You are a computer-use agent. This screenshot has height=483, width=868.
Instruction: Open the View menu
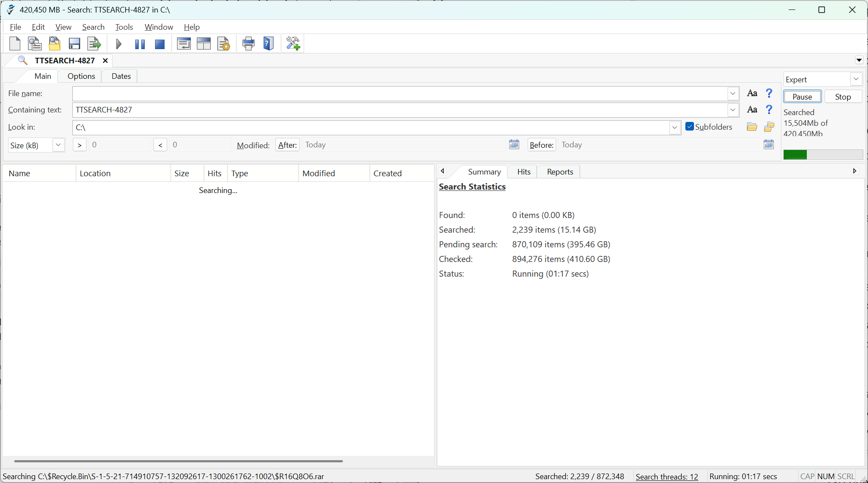coord(63,27)
